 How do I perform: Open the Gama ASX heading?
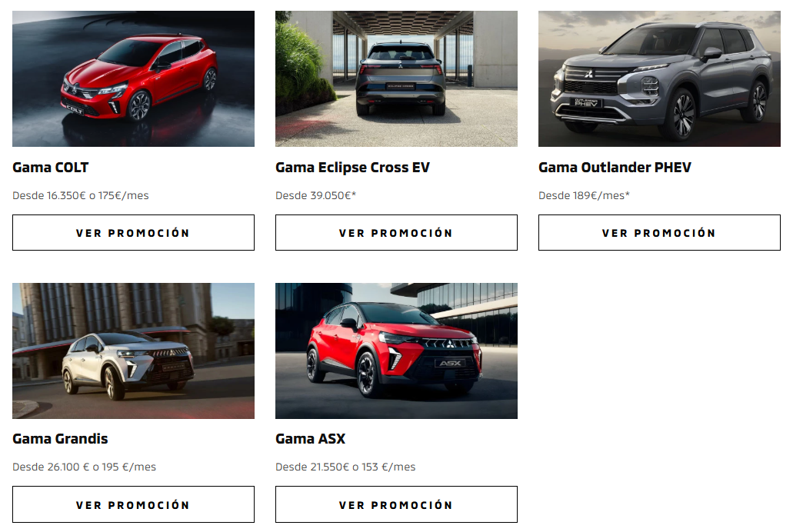(311, 439)
